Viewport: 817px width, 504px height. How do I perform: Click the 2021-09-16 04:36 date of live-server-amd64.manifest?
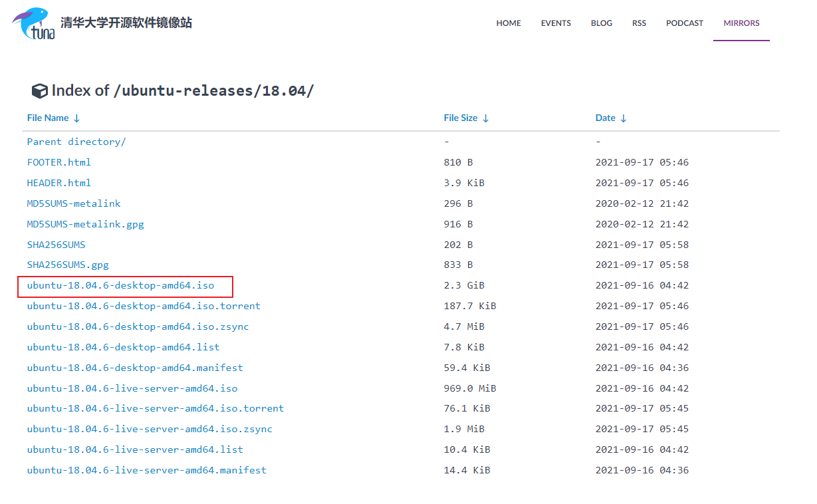tap(642, 470)
